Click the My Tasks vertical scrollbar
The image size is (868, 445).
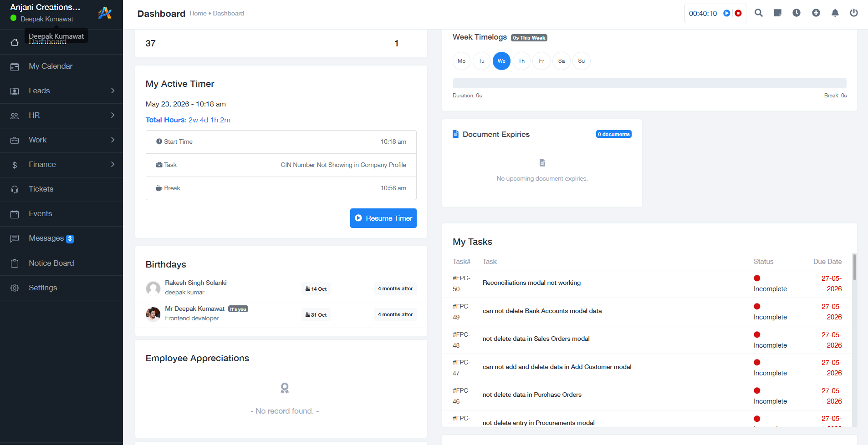coord(854,267)
